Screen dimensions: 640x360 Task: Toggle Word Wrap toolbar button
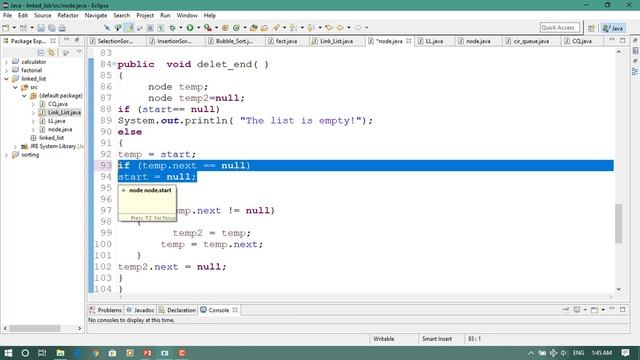(150, 28)
